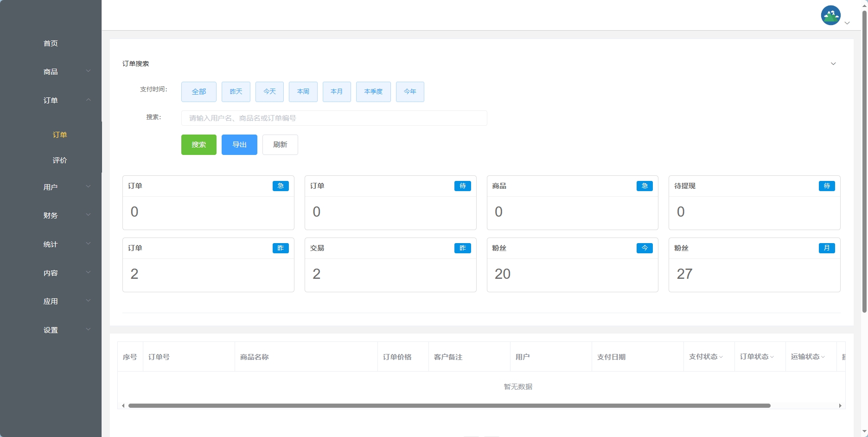Image resolution: width=868 pixels, height=437 pixels.
Task: Open the 评价 submenu item
Action: pyautogui.click(x=60, y=160)
